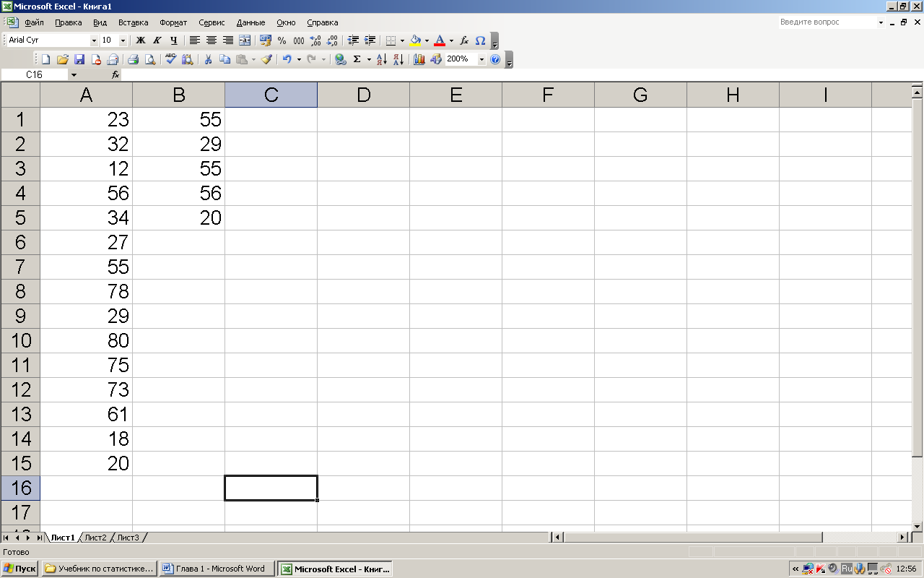
Task: Click the Пуск start button
Action: tap(19, 569)
